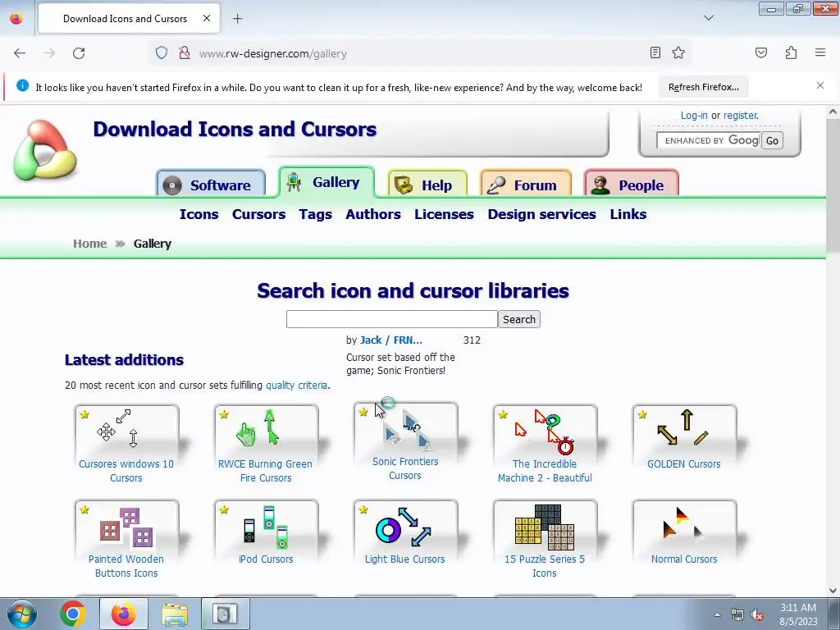Go back using browser back arrow
This screenshot has height=630, width=840.
[20, 53]
